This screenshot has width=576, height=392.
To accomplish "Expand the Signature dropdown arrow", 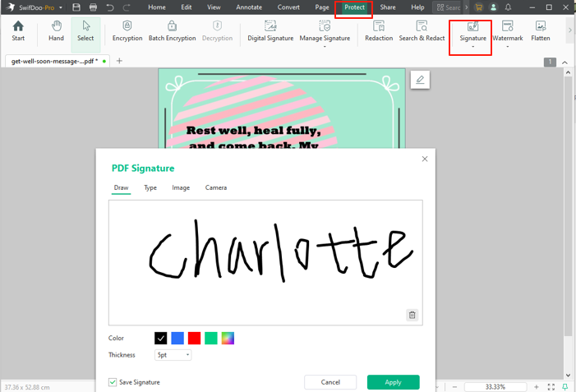I will (472, 47).
